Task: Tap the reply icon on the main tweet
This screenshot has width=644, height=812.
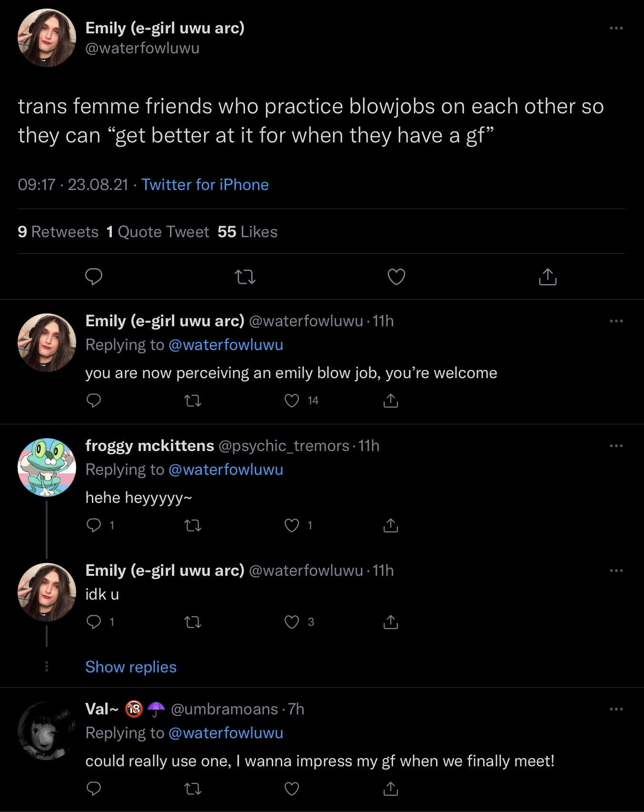Action: [94, 277]
